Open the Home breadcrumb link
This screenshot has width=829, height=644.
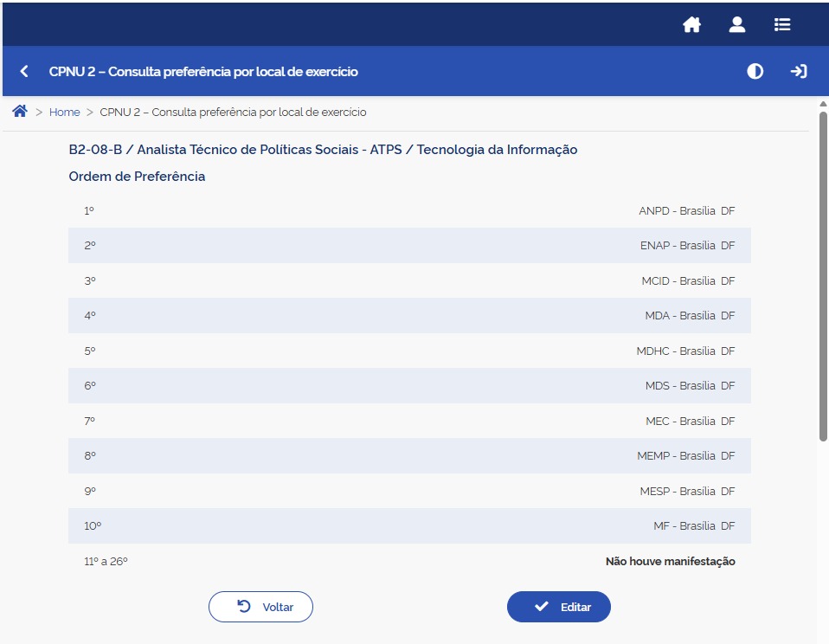(65, 112)
